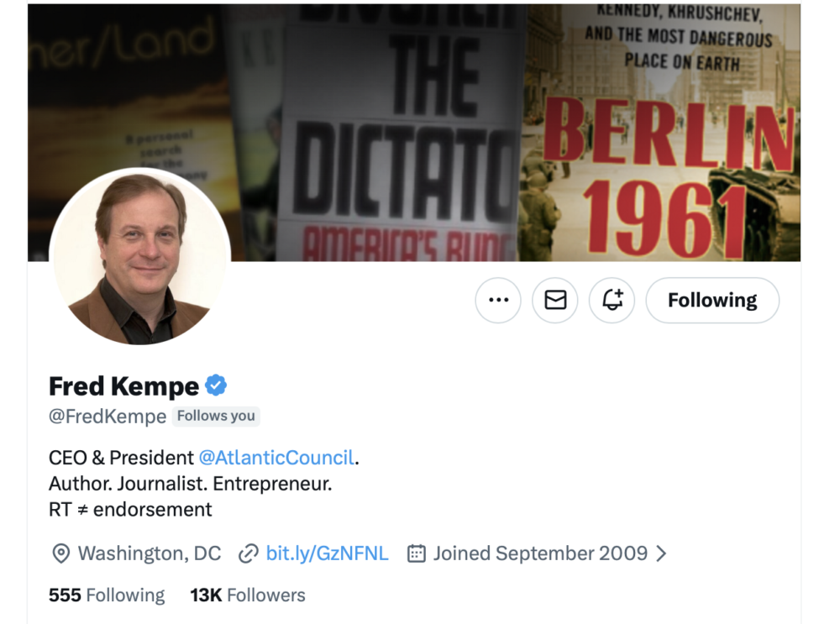Click the location pin icon

pos(60,553)
